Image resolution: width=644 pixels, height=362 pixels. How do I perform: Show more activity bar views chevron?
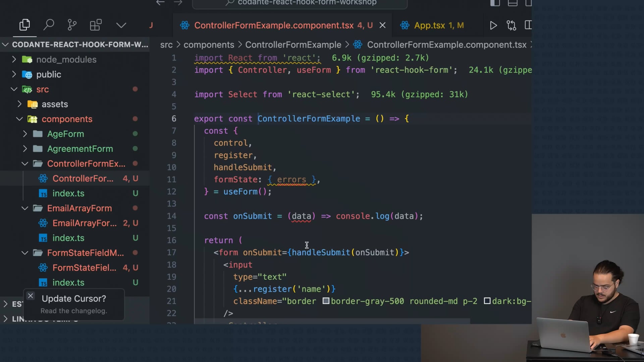pyautogui.click(x=121, y=25)
